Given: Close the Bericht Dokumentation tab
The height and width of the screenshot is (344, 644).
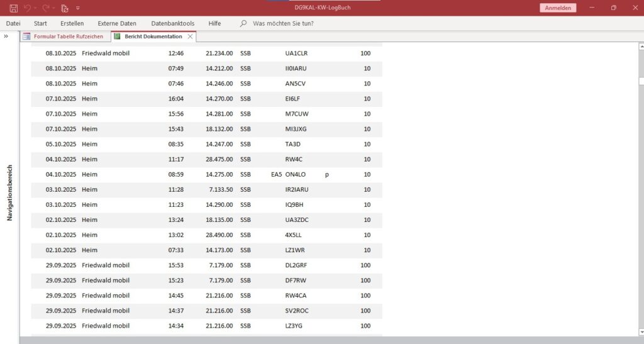Looking at the screenshot, I should [190, 36].
